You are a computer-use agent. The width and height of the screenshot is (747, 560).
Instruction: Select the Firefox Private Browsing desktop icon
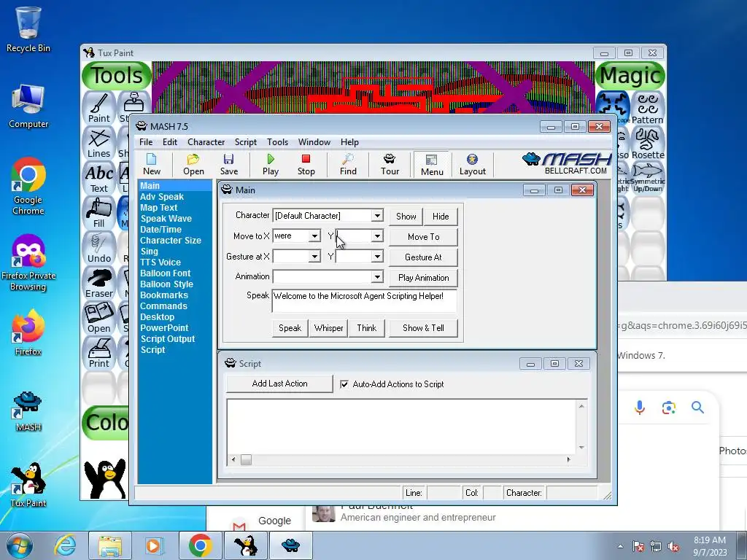click(x=28, y=262)
